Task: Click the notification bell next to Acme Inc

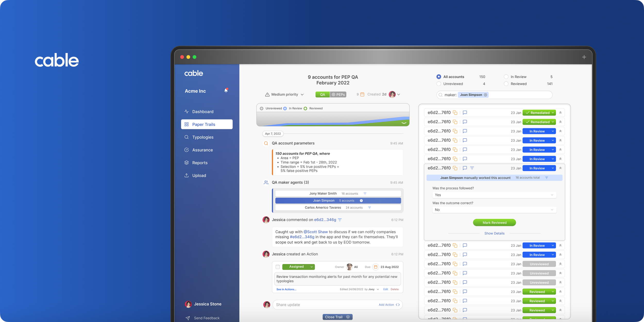Action: (x=226, y=91)
